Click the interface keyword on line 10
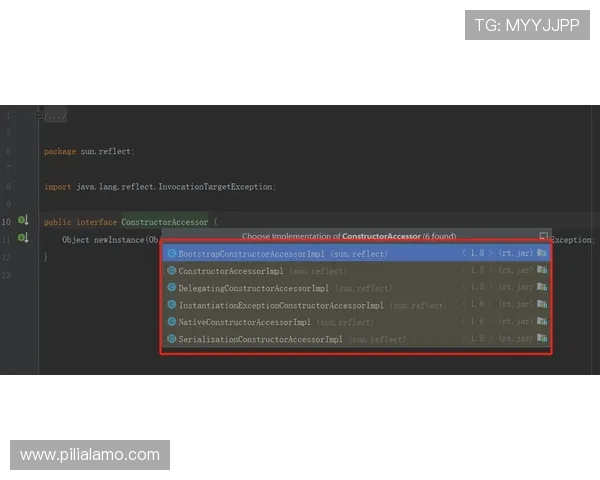600x480 pixels. 96,222
